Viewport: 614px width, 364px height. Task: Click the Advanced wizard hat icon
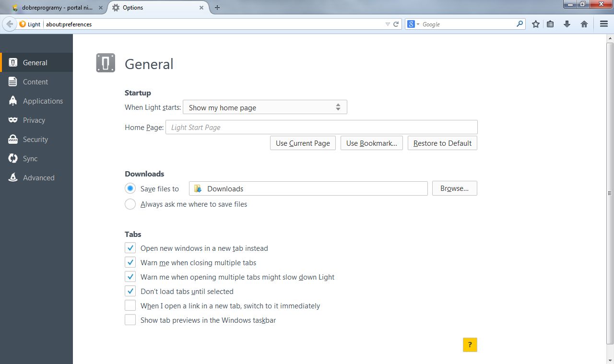(13, 177)
